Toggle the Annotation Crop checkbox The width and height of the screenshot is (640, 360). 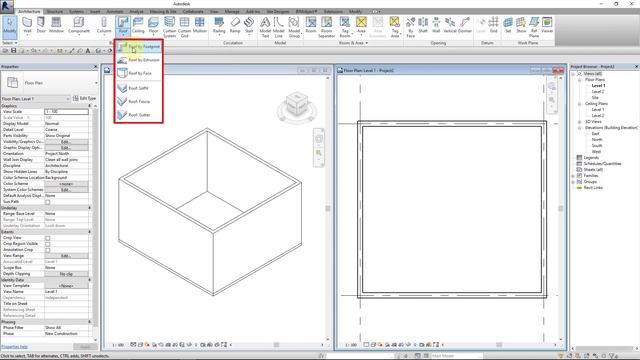48,250
